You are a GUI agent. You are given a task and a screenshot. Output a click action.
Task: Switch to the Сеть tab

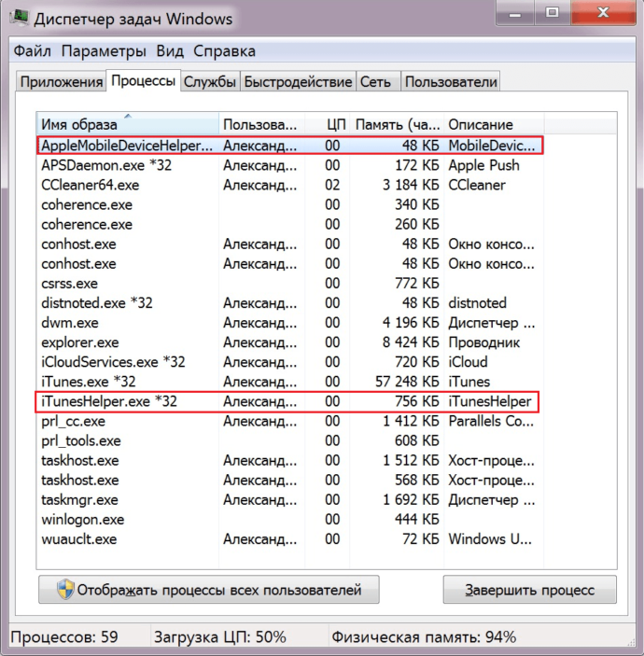375,82
